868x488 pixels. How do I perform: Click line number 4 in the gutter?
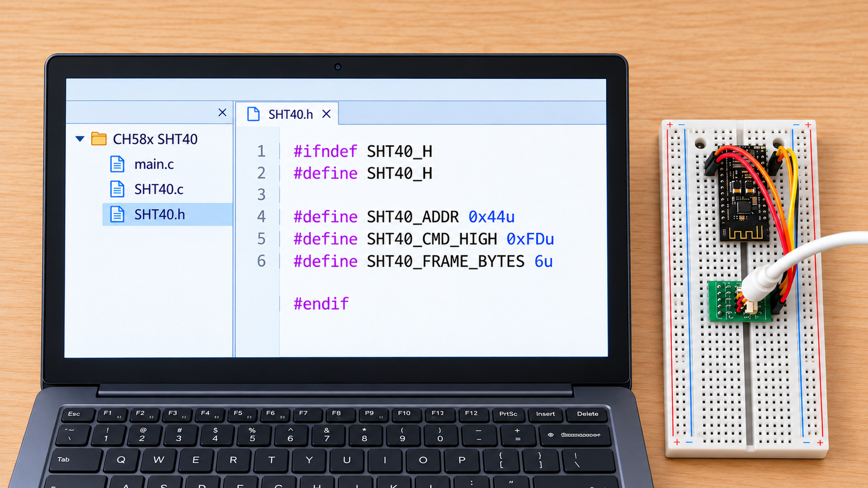(261, 216)
